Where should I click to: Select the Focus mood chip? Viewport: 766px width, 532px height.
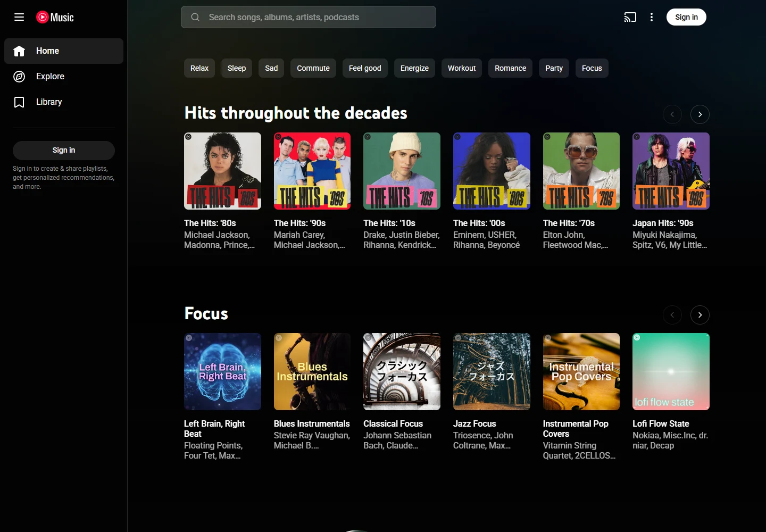pos(592,68)
